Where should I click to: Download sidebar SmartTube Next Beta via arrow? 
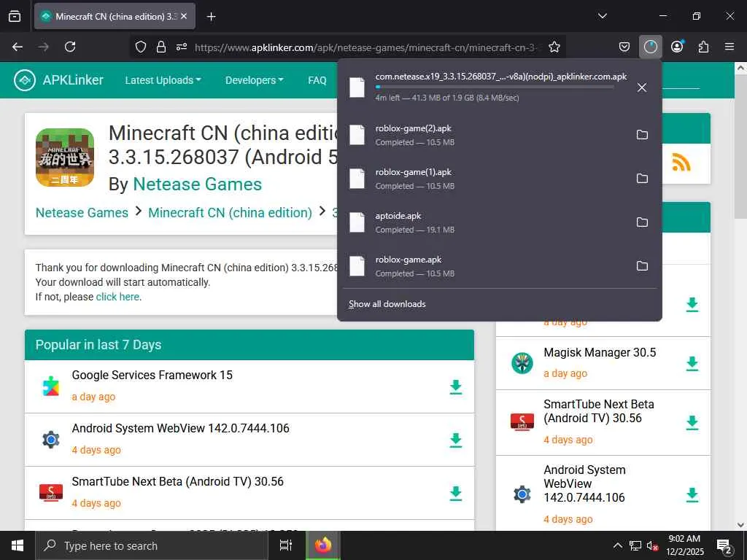pos(692,422)
